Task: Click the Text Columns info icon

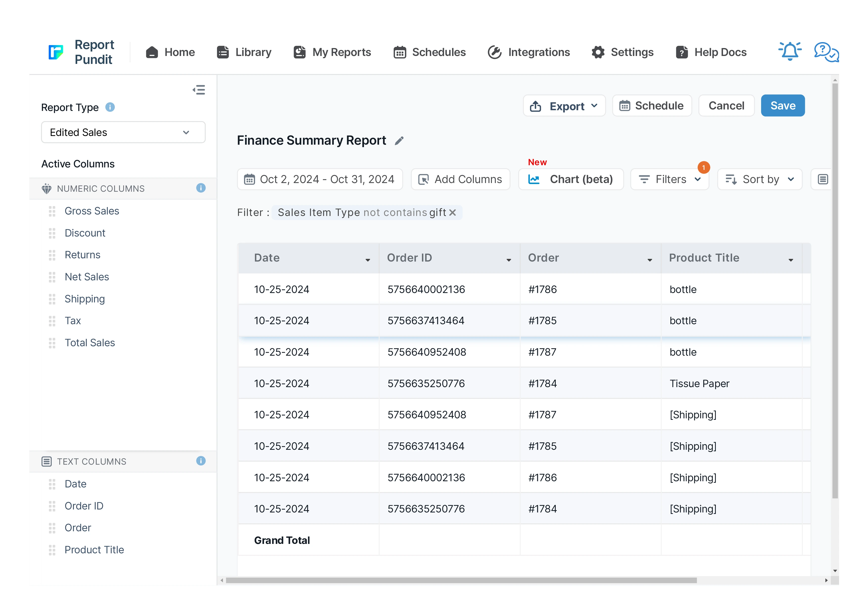Action: click(x=201, y=461)
